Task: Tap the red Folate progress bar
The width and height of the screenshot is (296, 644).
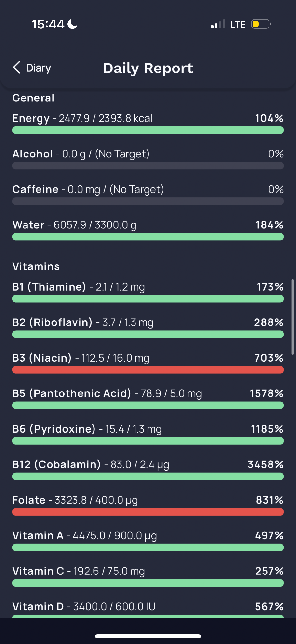Action: click(x=148, y=512)
